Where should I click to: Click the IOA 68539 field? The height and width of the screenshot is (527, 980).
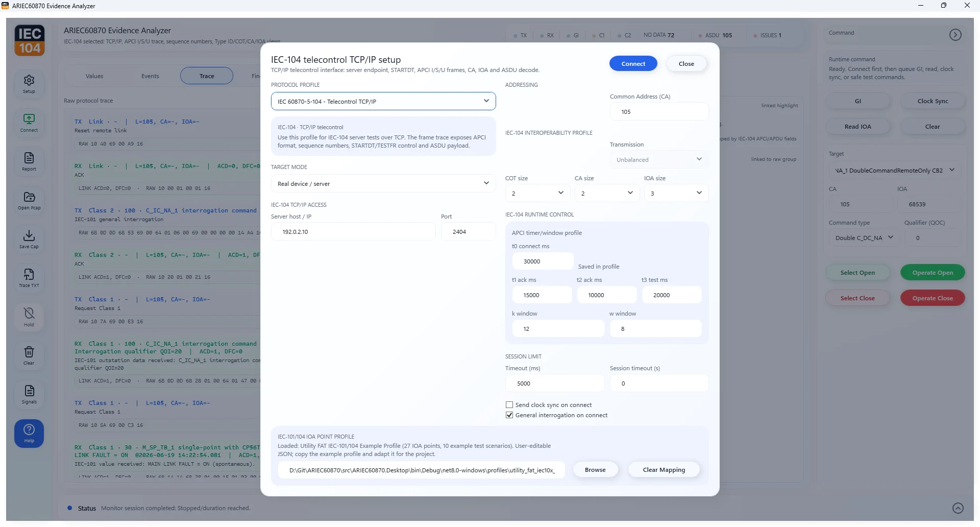(x=929, y=204)
